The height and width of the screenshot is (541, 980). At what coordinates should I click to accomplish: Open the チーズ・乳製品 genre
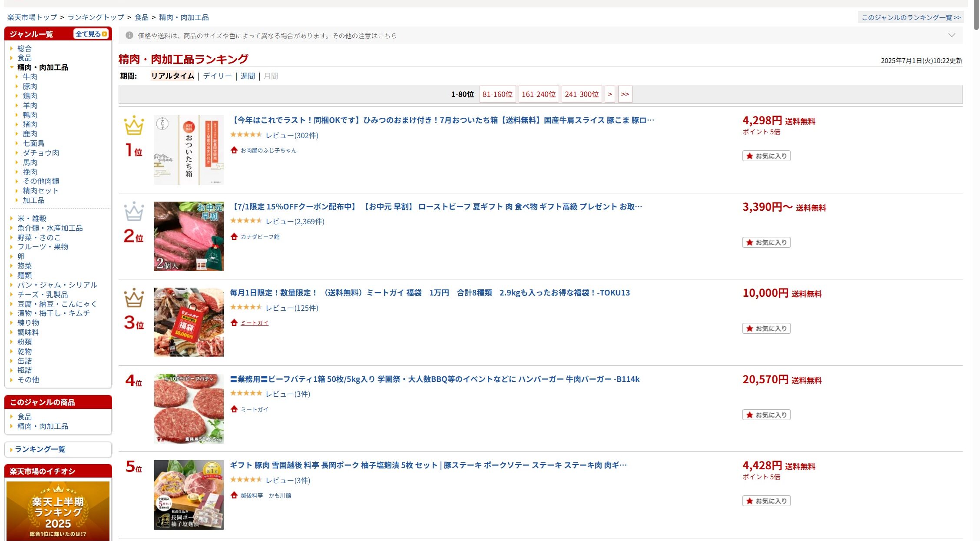click(43, 294)
